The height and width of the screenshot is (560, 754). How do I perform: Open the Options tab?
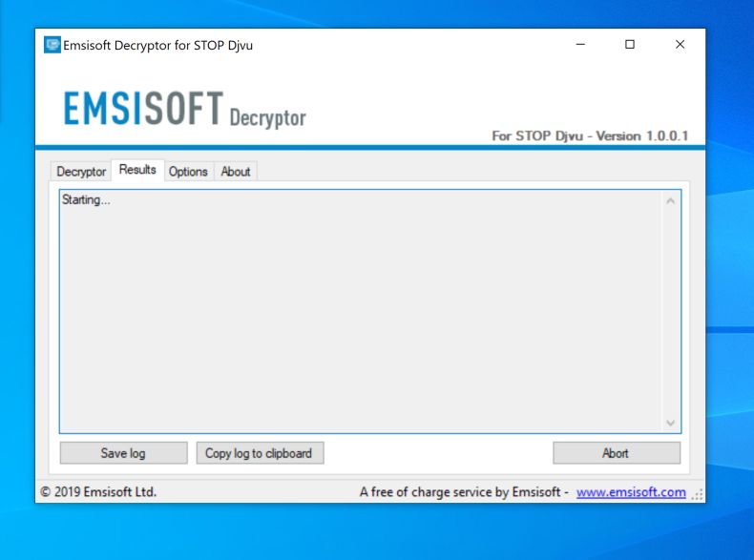pyautogui.click(x=188, y=172)
